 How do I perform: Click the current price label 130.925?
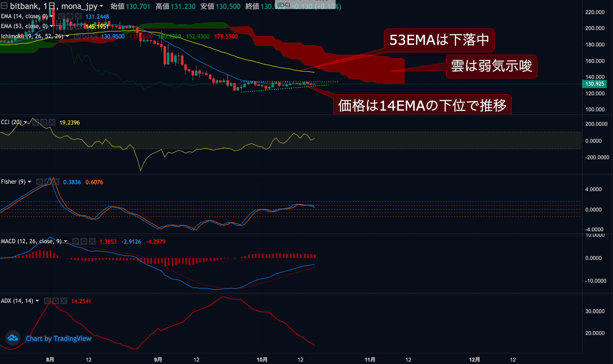pos(594,84)
